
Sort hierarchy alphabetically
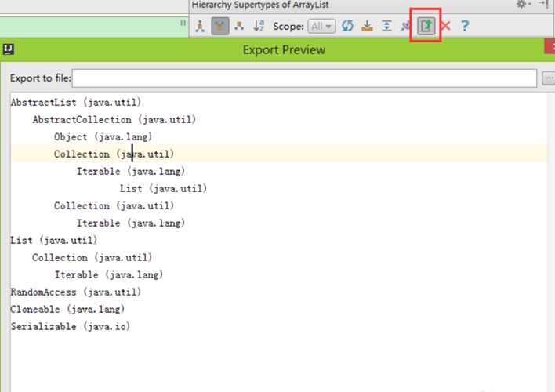click(259, 26)
